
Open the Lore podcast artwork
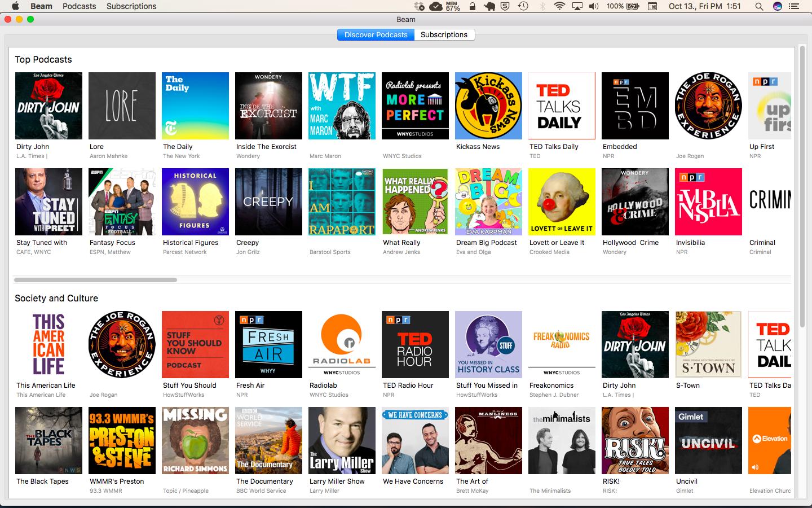[122, 106]
